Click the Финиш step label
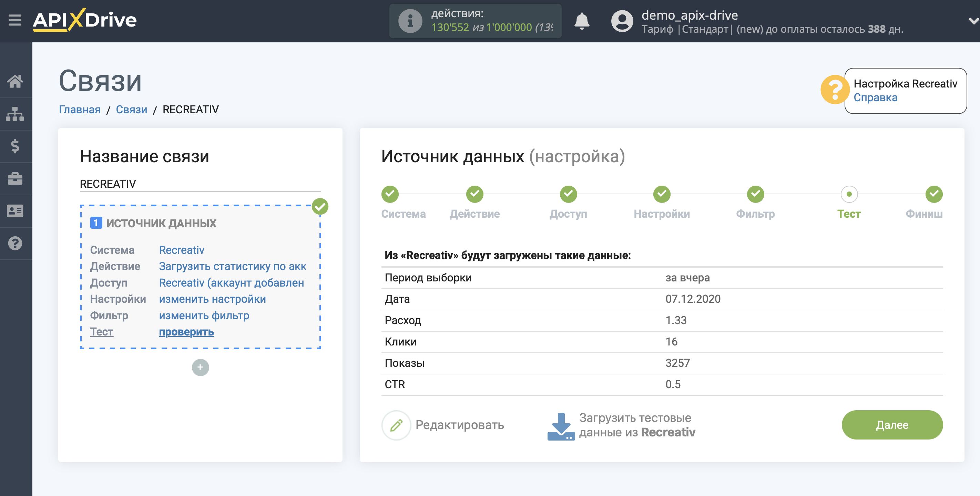This screenshot has width=980, height=496. [924, 214]
